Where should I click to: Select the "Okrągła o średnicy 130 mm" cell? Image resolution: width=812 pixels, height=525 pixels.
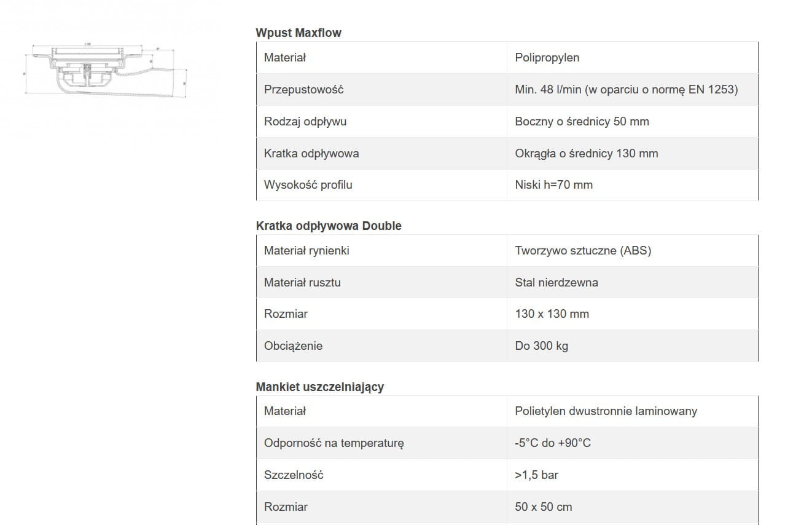click(x=586, y=154)
